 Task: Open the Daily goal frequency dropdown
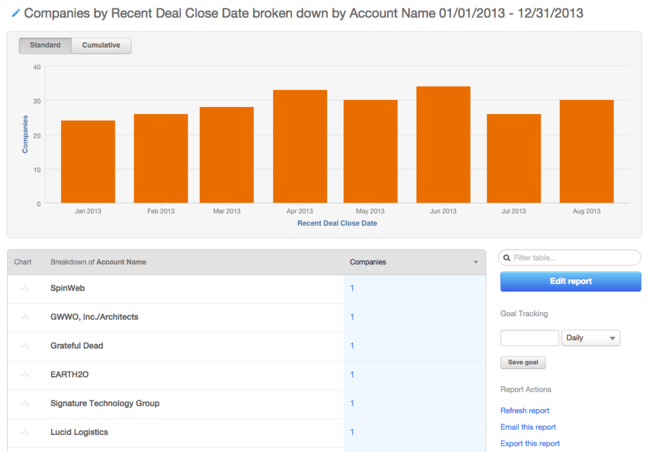tap(591, 338)
